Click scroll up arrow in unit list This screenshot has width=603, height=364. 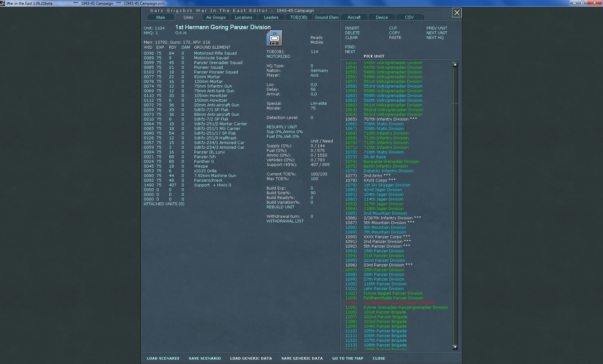455,64
